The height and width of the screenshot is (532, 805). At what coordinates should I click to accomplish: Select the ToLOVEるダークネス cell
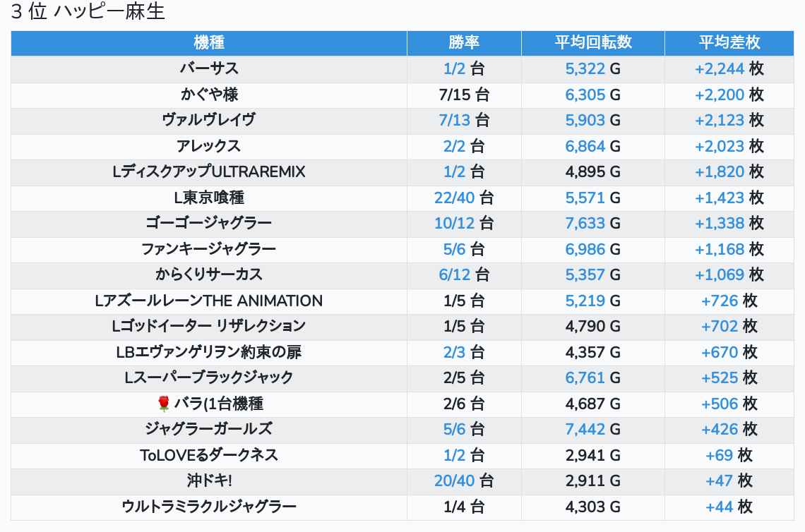(x=209, y=456)
